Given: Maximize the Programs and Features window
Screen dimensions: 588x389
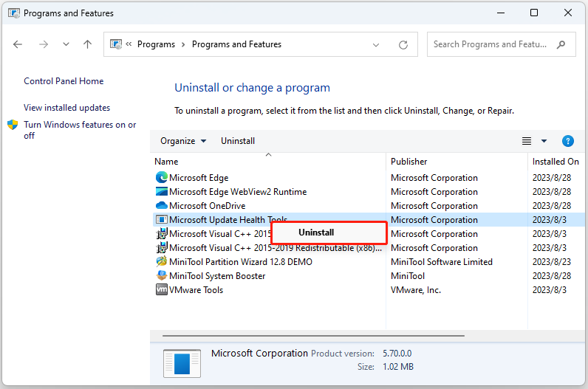Looking at the screenshot, I should [534, 13].
